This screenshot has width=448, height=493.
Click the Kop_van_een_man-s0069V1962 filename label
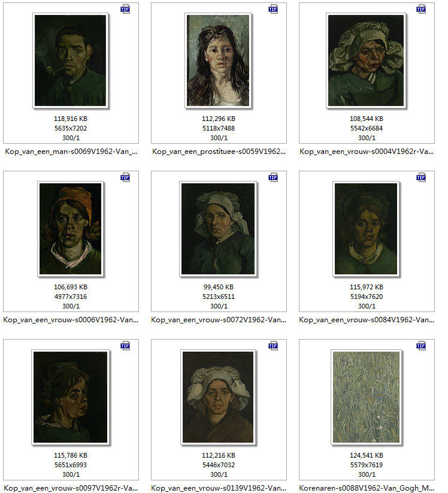point(71,152)
